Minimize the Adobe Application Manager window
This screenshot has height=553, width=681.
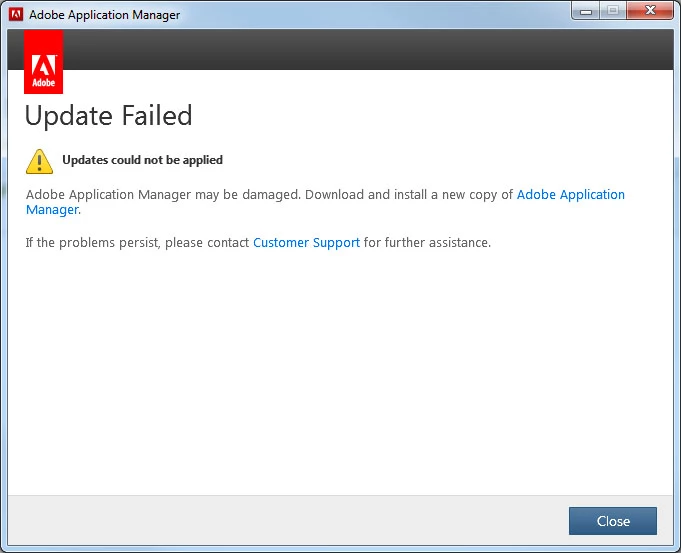[x=585, y=11]
